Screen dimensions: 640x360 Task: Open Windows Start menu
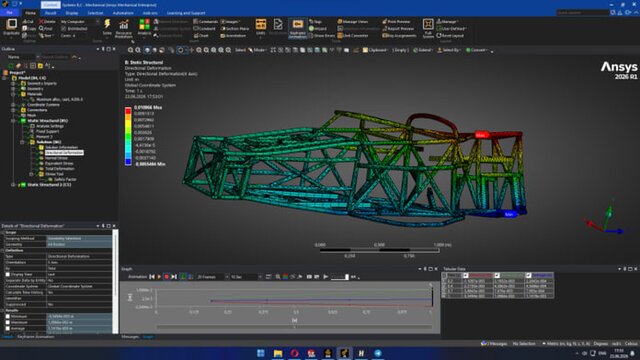click(x=261, y=353)
